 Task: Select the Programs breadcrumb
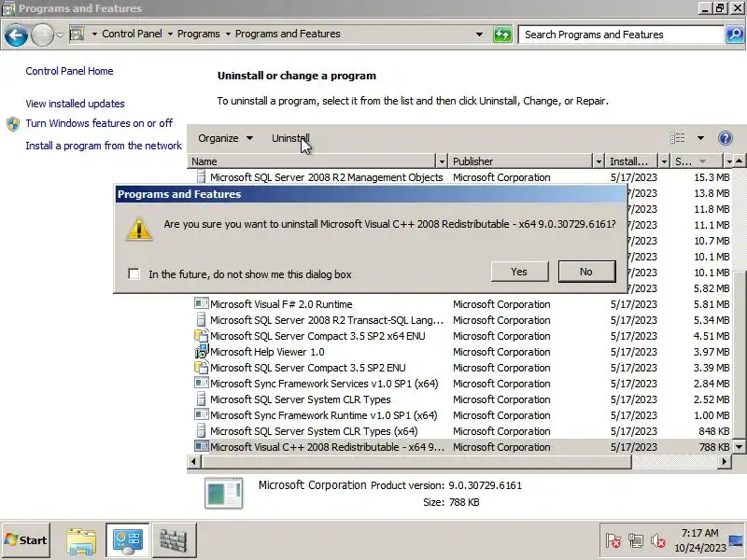tap(199, 34)
